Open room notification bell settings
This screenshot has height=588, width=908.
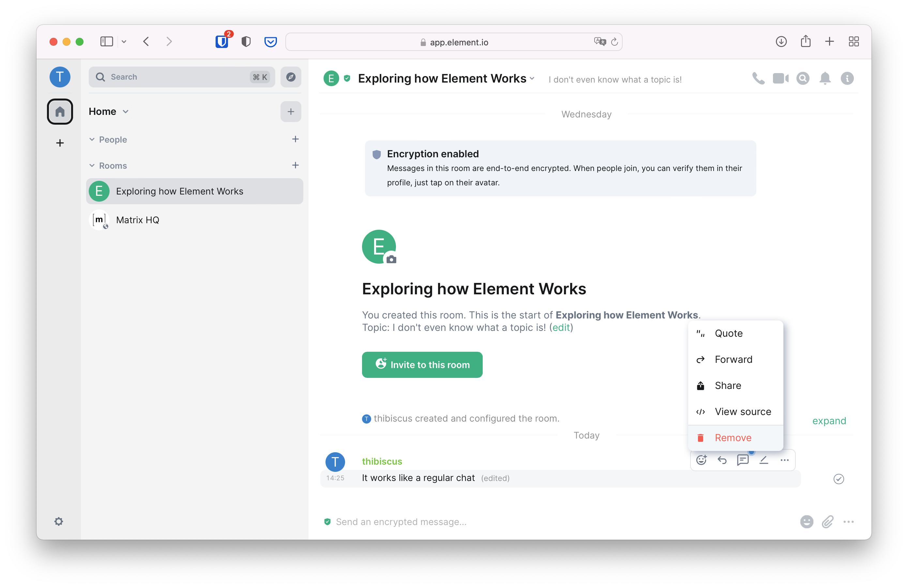click(825, 79)
